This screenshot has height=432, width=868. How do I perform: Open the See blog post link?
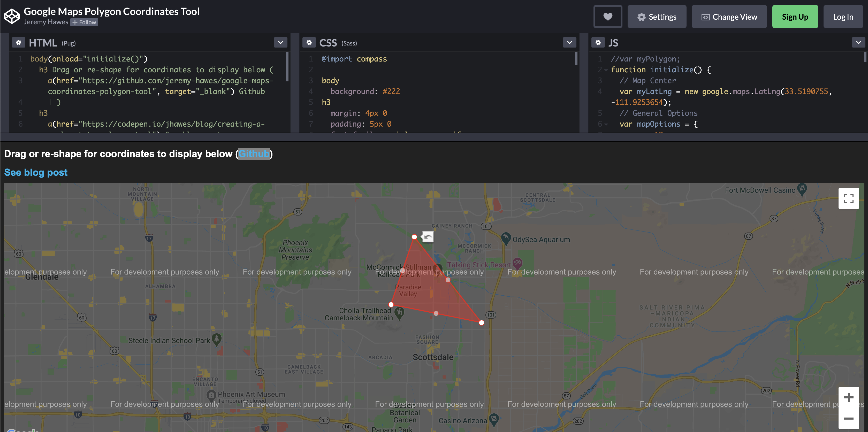36,172
